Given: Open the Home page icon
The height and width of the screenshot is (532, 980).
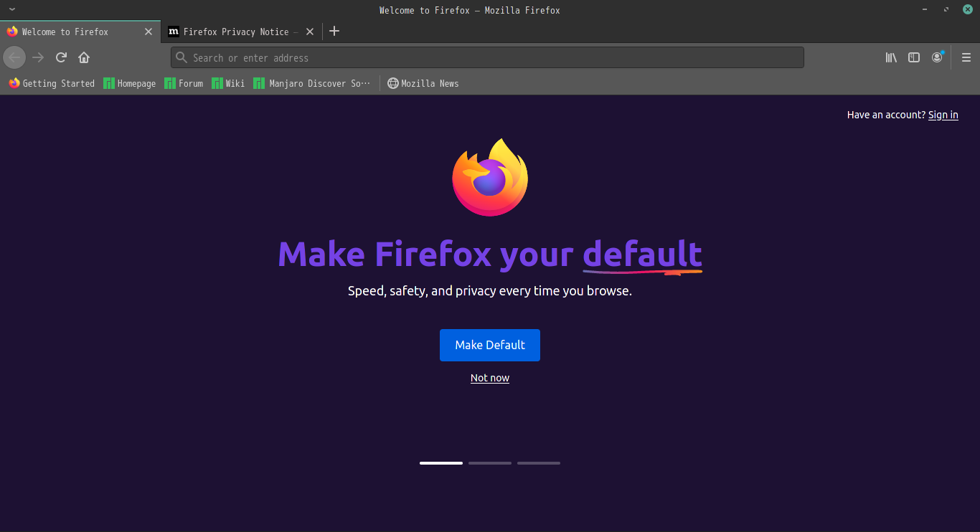Looking at the screenshot, I should tap(84, 57).
